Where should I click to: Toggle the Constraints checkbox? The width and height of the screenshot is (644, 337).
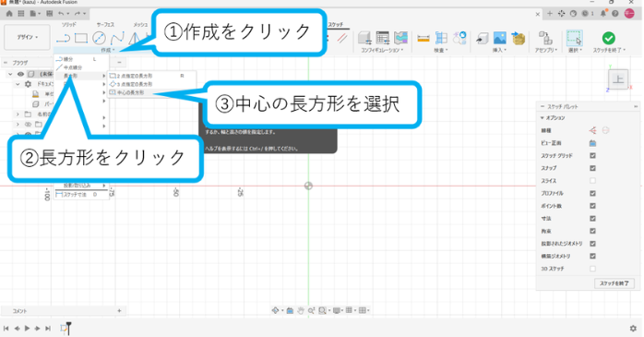click(592, 231)
